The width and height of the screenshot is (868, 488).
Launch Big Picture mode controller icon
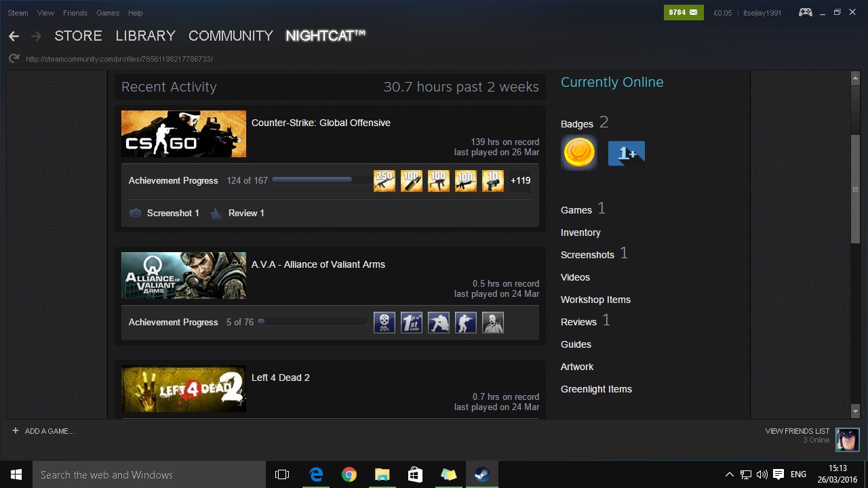[806, 12]
